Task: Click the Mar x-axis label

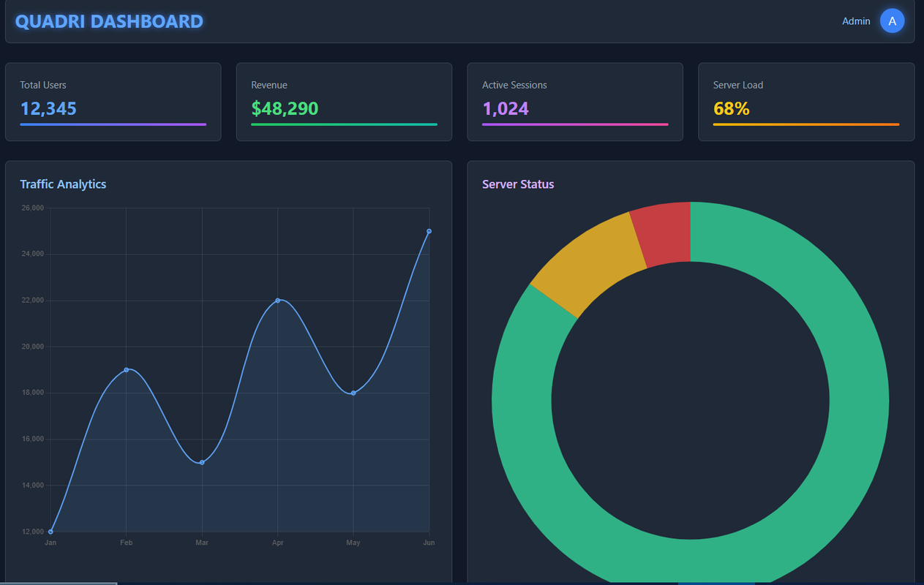Action: pyautogui.click(x=202, y=543)
